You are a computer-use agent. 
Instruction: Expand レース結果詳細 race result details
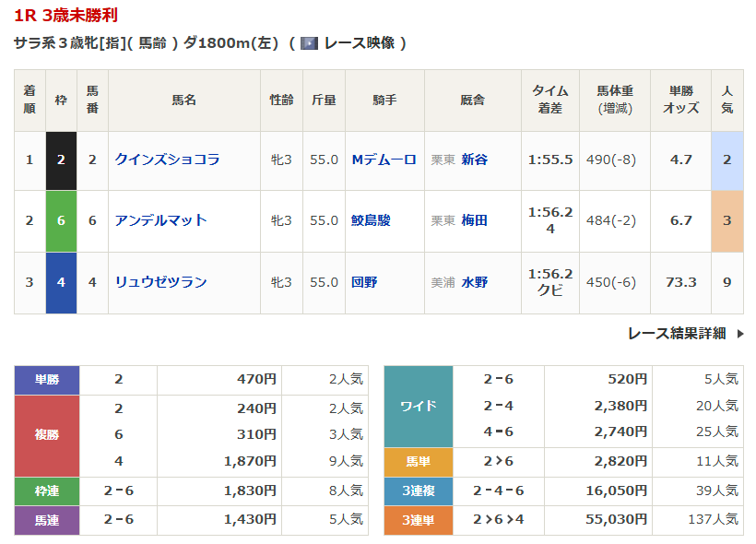[x=676, y=333]
